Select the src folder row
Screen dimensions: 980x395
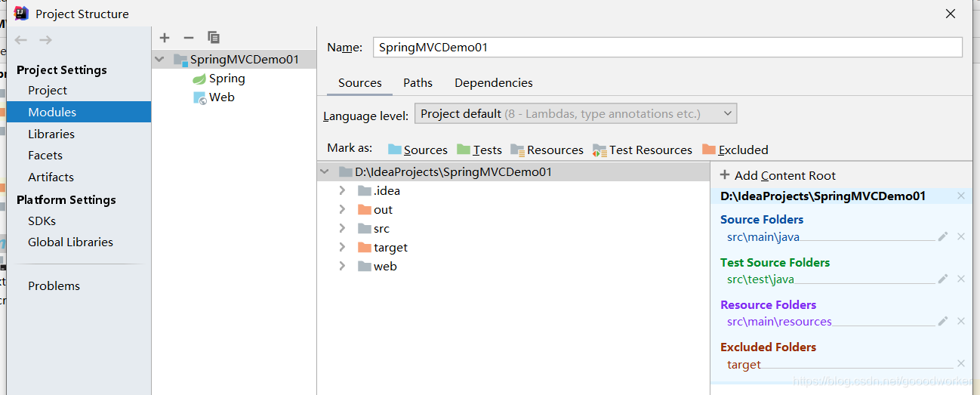513,228
